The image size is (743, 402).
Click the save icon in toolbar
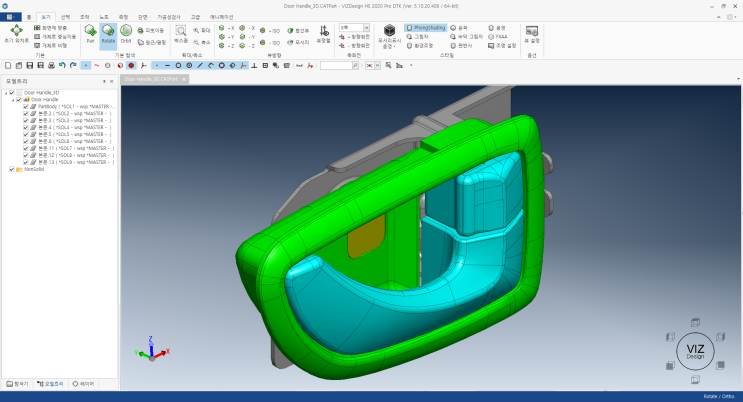tap(30, 65)
